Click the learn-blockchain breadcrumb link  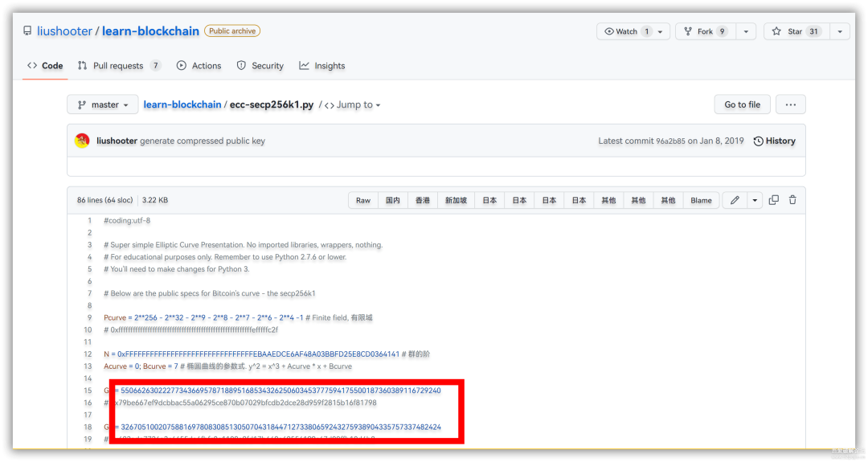pyautogui.click(x=182, y=104)
